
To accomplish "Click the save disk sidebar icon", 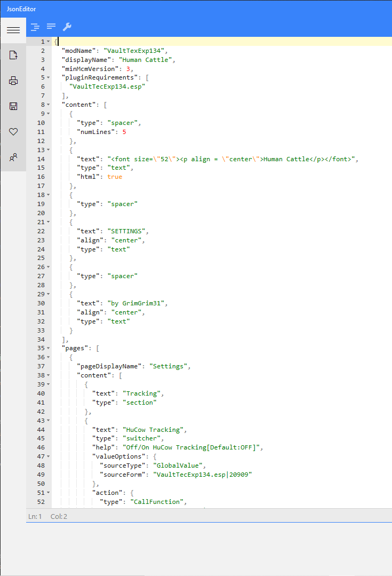I will [13, 106].
